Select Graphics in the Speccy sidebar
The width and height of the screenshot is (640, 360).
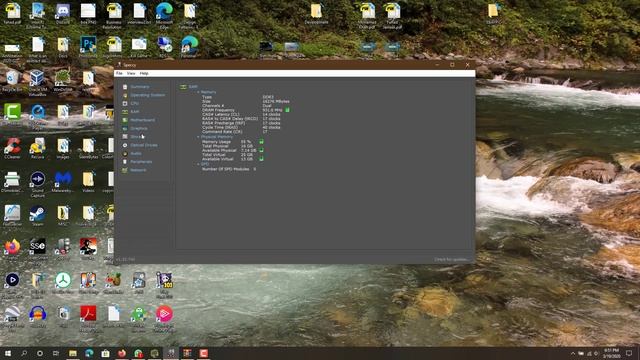pos(139,129)
